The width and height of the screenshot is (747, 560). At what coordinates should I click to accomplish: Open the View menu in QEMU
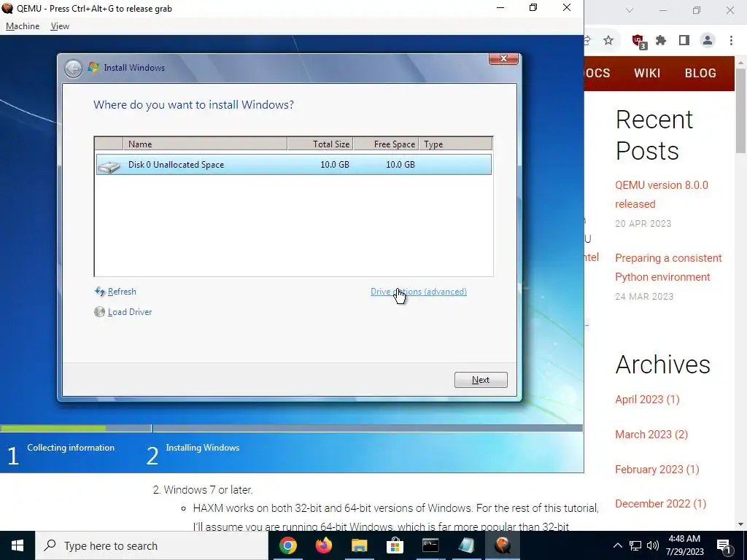60,26
